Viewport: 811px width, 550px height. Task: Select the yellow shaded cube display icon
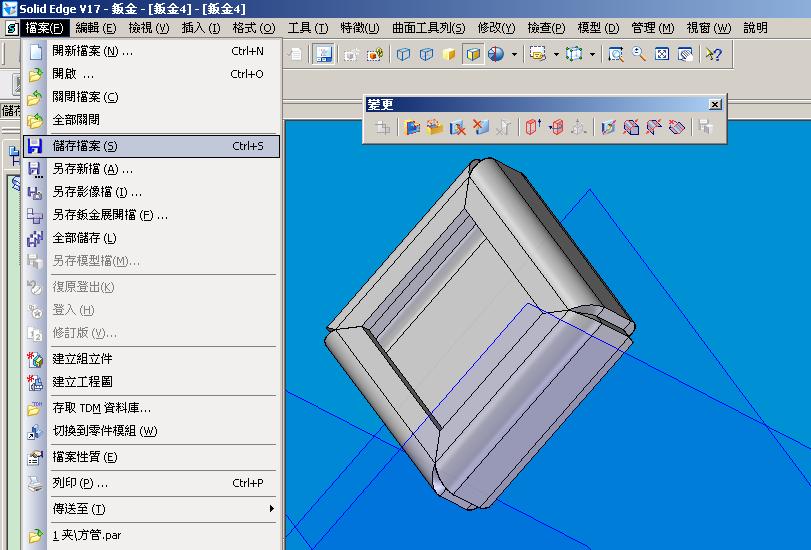tap(449, 54)
